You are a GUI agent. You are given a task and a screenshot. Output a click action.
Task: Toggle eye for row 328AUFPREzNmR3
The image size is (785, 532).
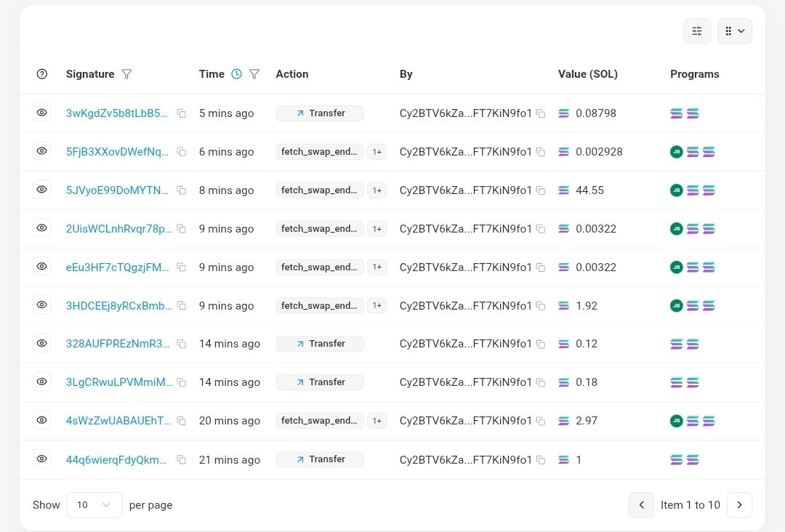click(x=42, y=343)
